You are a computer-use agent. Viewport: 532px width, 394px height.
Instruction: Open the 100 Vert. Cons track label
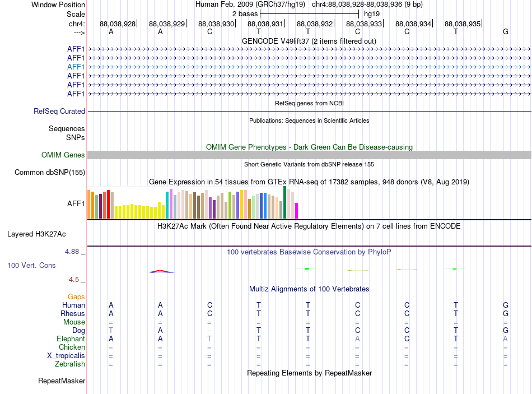pos(31,265)
